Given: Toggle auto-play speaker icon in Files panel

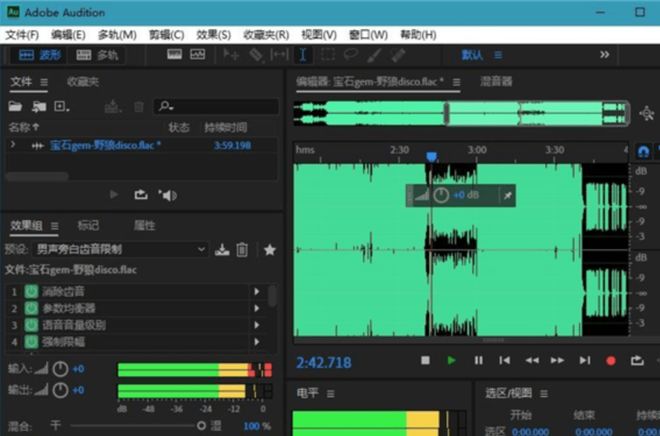Looking at the screenshot, I should point(168,195).
